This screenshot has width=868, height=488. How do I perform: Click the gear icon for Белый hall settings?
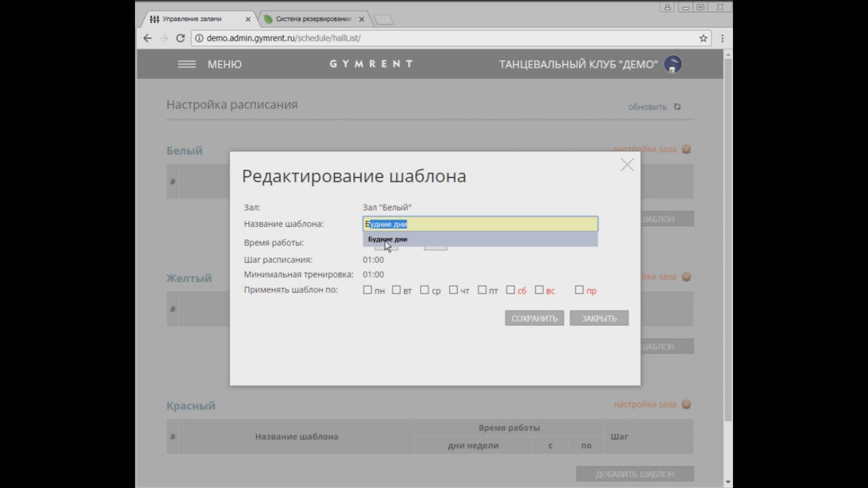point(686,149)
